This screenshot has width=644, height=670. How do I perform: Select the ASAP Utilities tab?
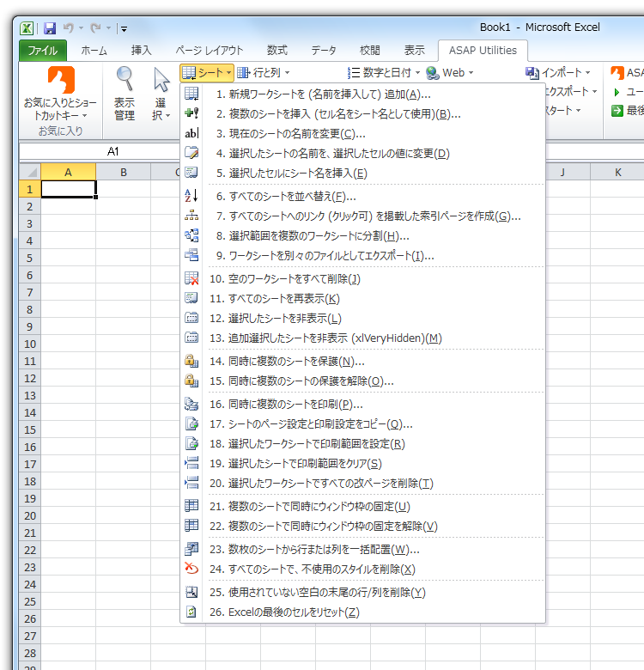(483, 51)
